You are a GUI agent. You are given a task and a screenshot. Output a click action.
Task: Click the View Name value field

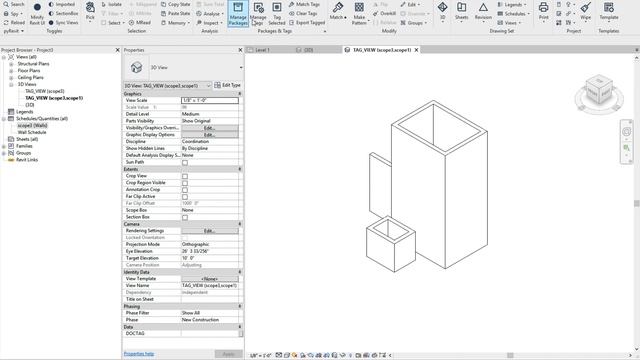pos(210,286)
